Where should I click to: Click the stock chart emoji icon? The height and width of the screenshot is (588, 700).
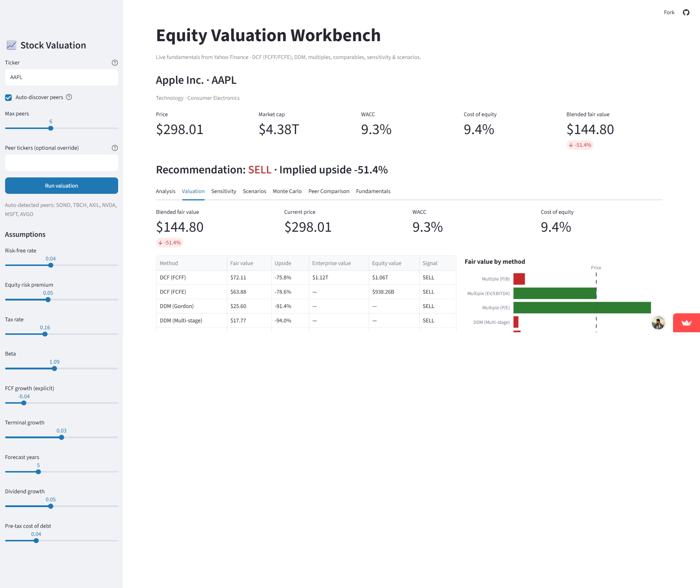point(12,45)
